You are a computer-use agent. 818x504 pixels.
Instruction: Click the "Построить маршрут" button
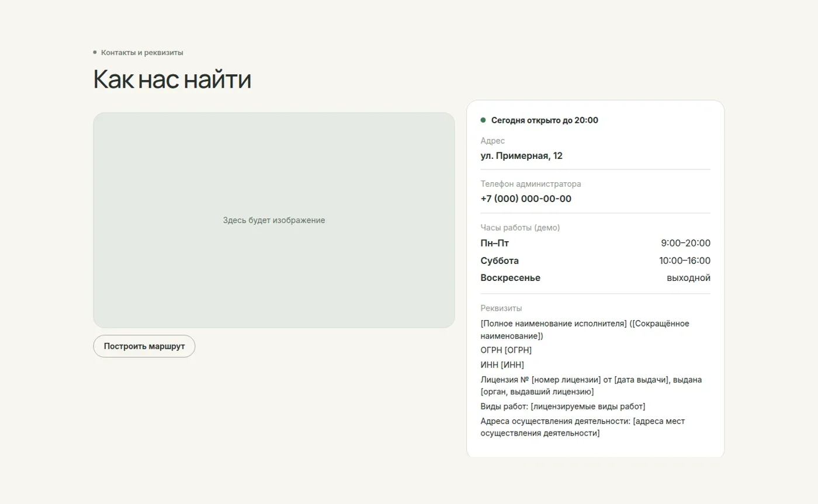coord(144,346)
